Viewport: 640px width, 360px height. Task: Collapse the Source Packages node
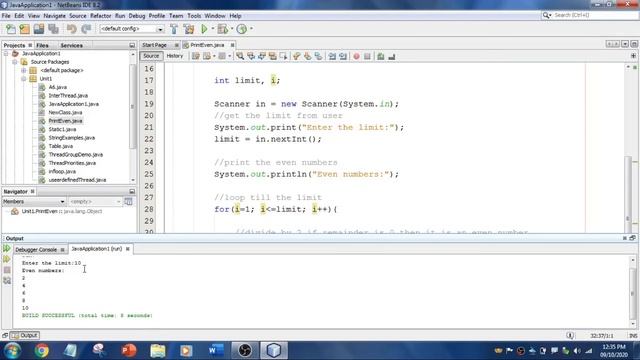tap(15, 62)
